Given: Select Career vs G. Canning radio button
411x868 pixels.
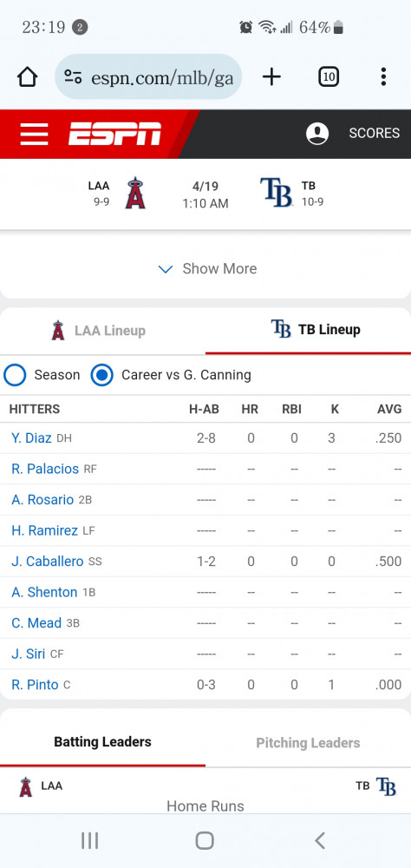Looking at the screenshot, I should (x=101, y=375).
